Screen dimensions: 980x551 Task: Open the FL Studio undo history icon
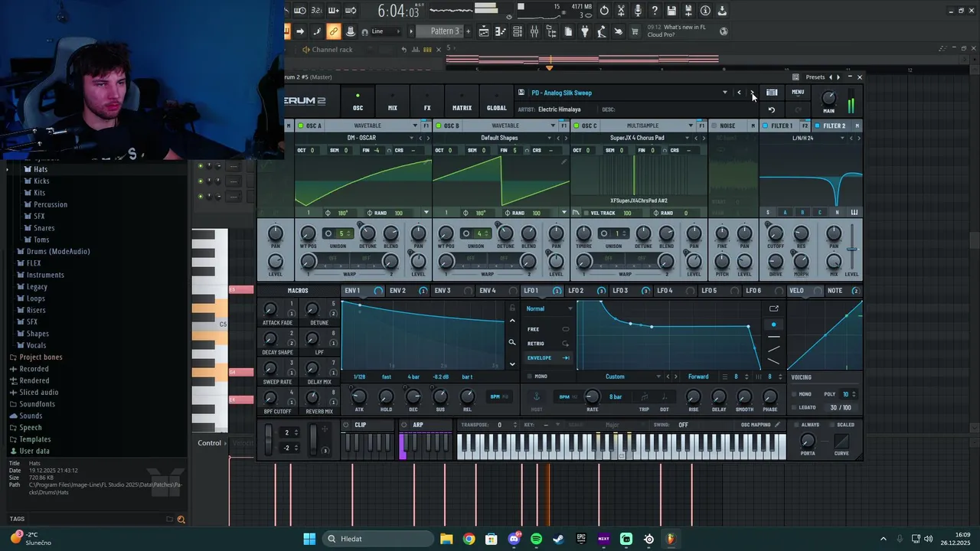(x=604, y=11)
